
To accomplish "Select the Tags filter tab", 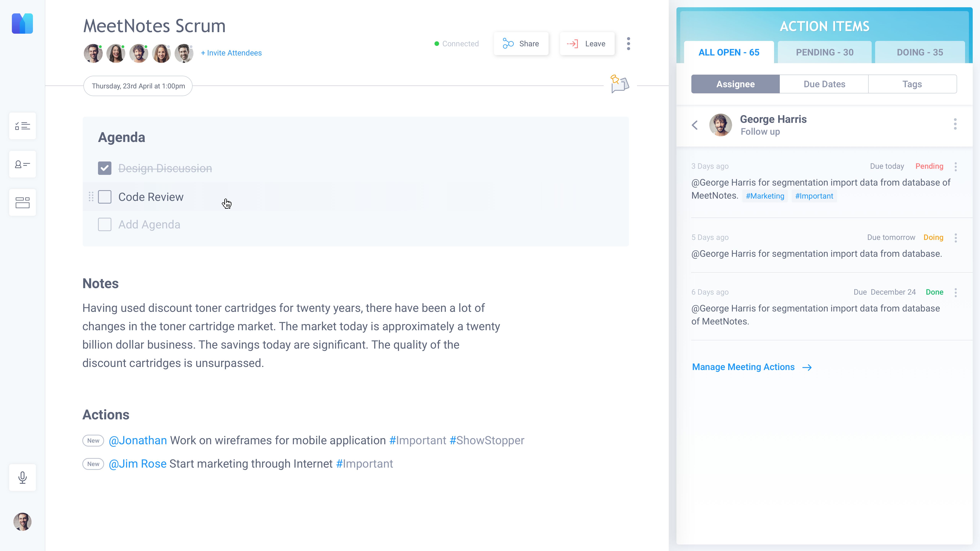I will tap(912, 84).
